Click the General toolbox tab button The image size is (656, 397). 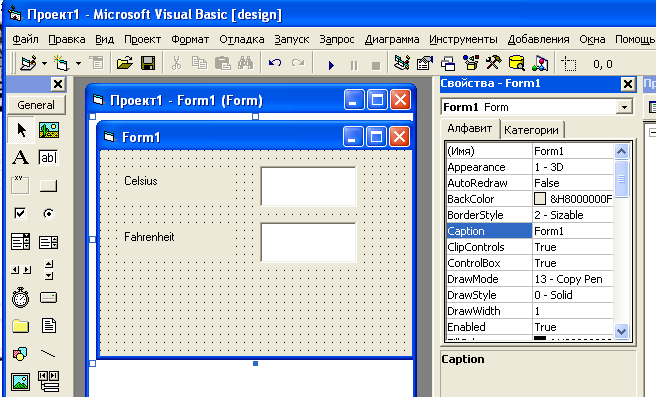point(36,105)
